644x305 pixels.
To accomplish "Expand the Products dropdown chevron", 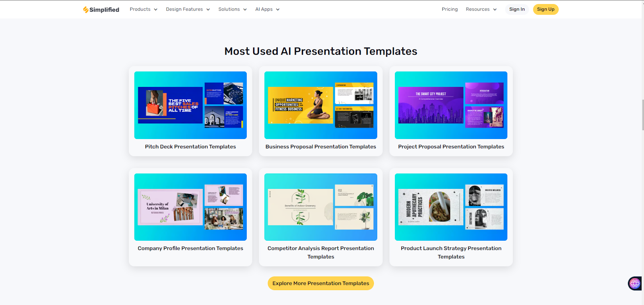I will (x=155, y=10).
